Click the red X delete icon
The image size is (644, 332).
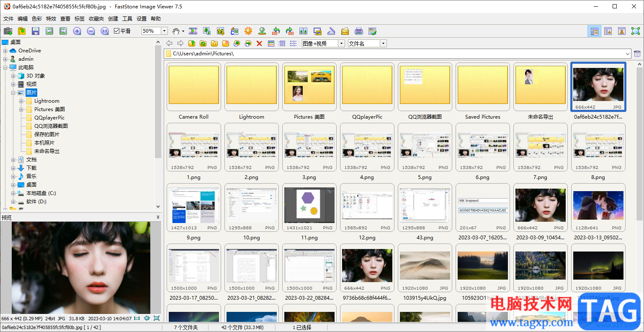point(259,44)
